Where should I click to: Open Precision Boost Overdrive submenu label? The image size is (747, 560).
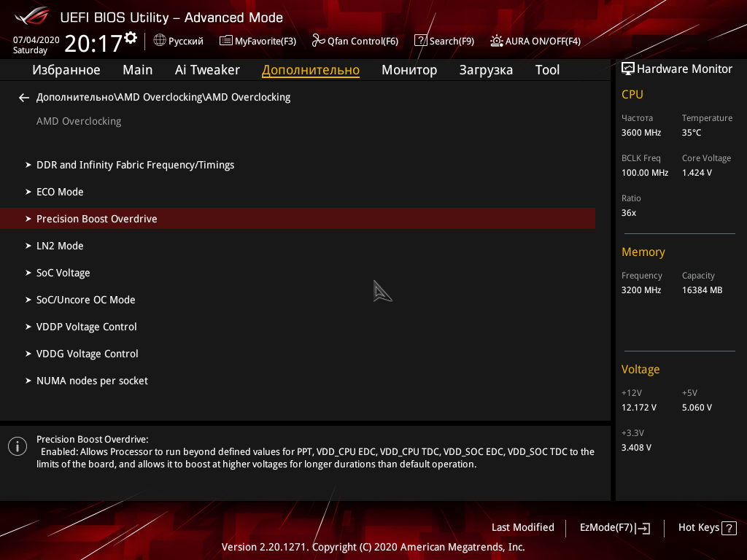tap(97, 219)
